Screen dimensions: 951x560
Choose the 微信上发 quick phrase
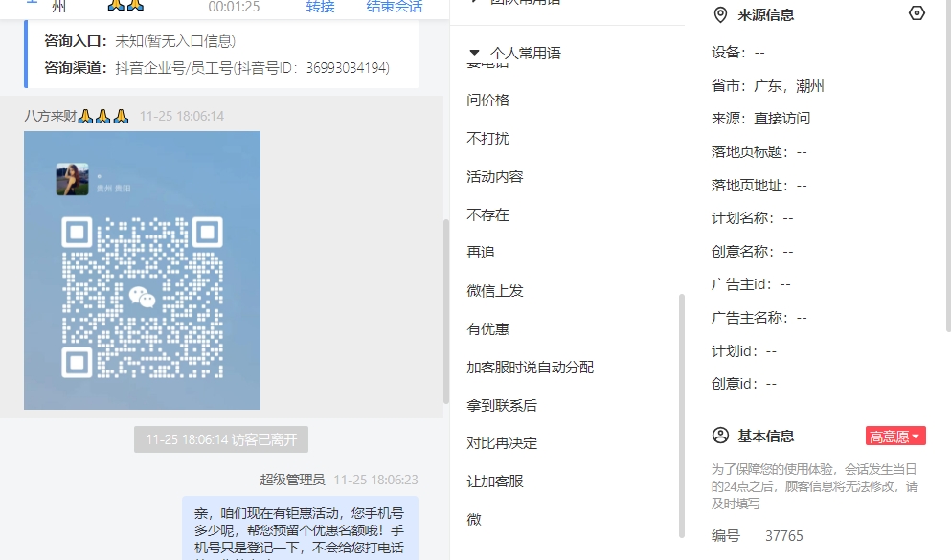[495, 291]
